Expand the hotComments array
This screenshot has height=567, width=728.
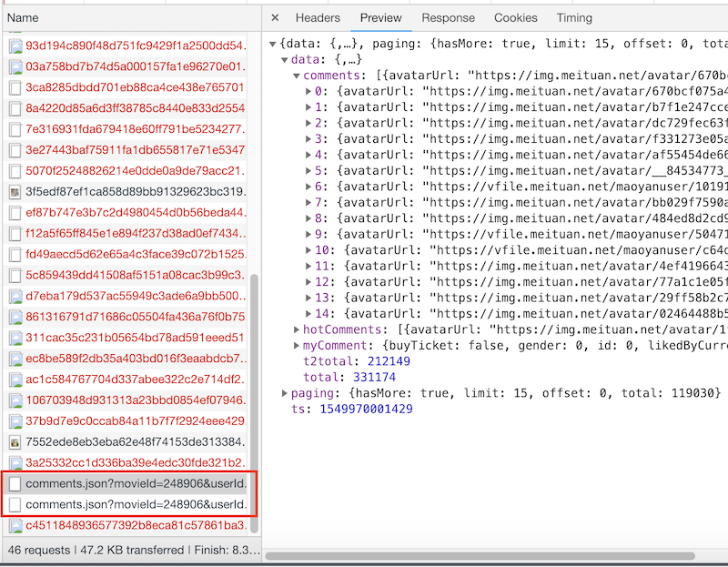pos(297,329)
